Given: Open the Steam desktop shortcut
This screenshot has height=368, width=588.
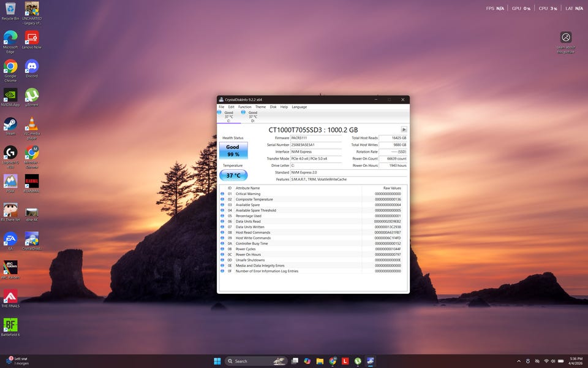Looking at the screenshot, I should 10,125.
